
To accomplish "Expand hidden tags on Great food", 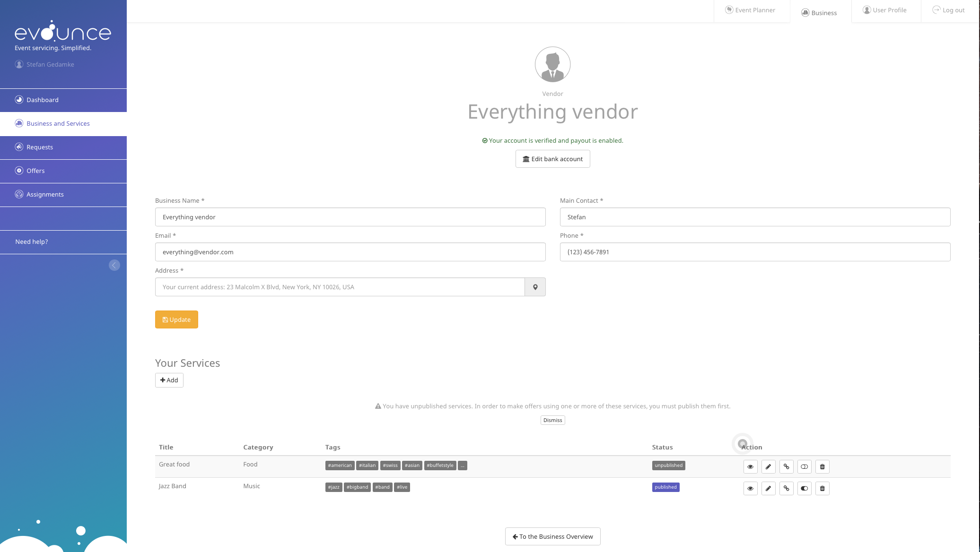I will pos(463,466).
